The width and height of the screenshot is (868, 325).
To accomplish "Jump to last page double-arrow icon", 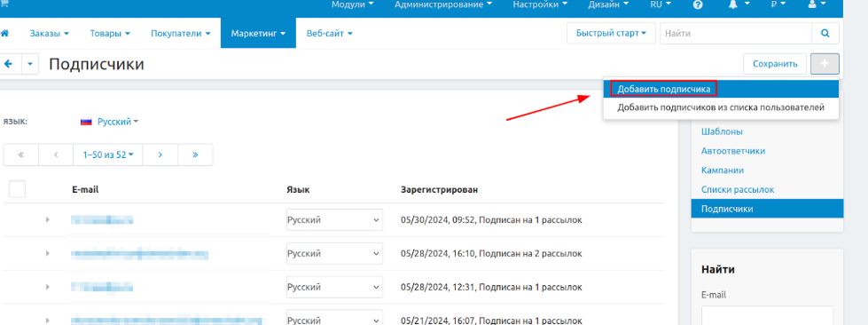I will click(195, 155).
